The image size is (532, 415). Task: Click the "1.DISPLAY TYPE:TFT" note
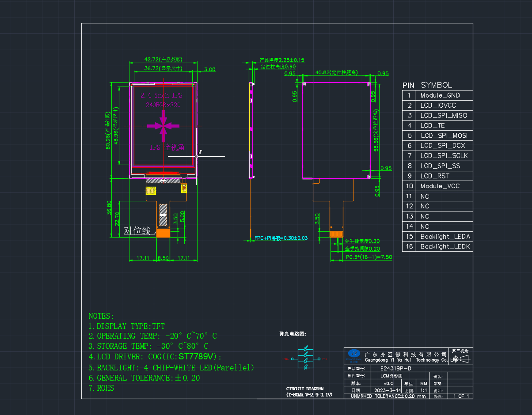click(126, 326)
